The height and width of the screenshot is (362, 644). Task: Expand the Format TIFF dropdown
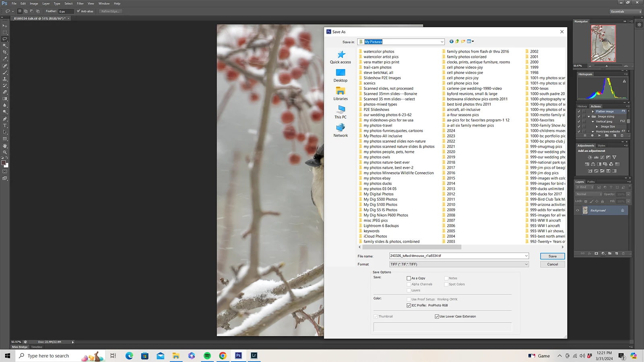459,264
